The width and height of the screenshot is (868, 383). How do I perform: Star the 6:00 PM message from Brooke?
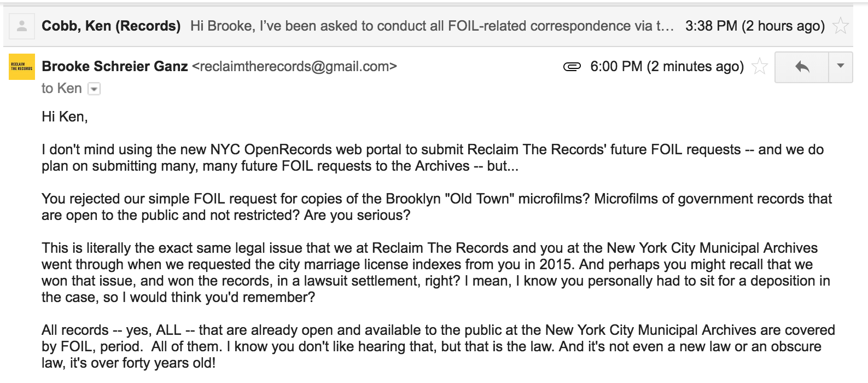tap(759, 67)
